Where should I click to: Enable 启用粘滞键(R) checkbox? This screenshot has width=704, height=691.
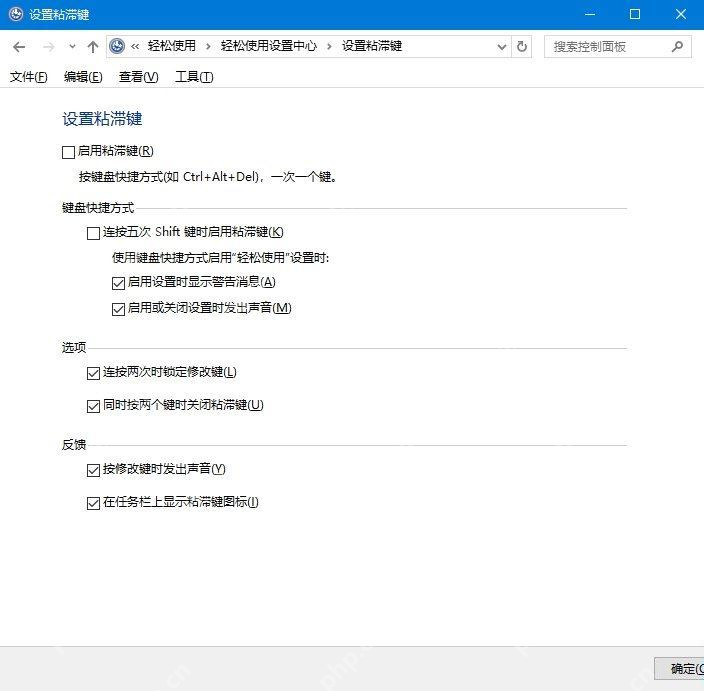coord(68,152)
